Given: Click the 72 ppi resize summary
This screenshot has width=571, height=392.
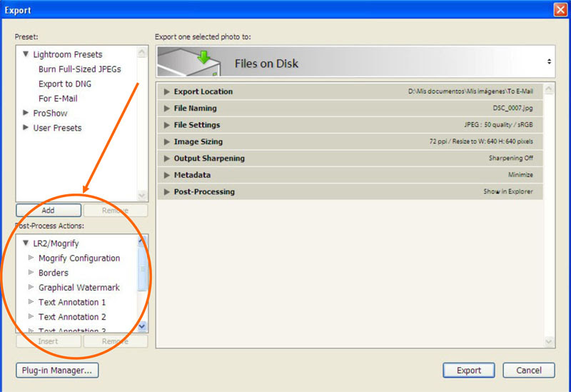Looking at the screenshot, I should pyautogui.click(x=481, y=141).
